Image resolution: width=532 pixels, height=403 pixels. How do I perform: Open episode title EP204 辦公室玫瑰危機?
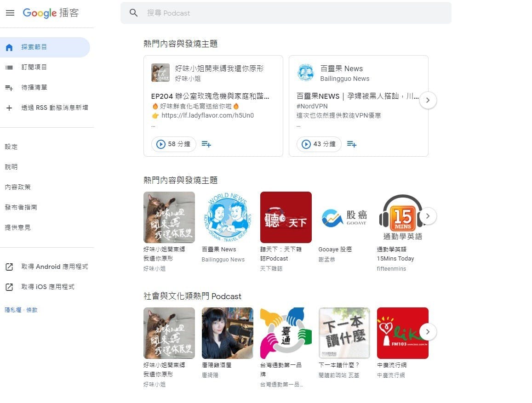(210, 96)
